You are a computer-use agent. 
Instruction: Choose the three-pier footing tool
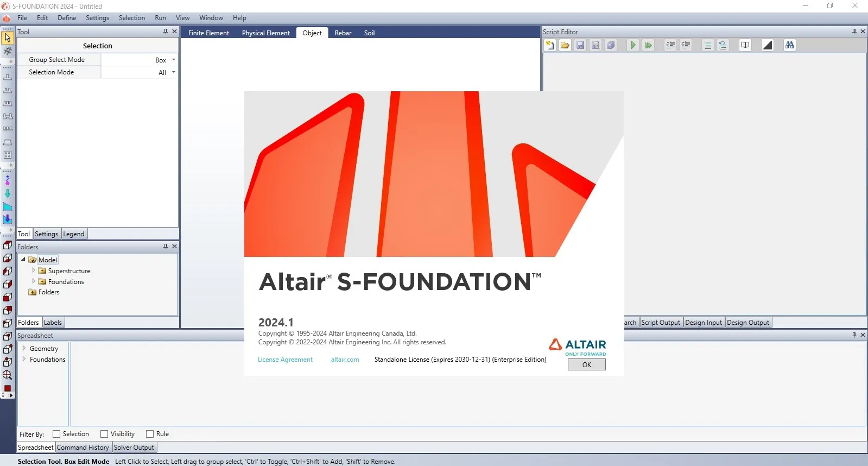pos(8,103)
